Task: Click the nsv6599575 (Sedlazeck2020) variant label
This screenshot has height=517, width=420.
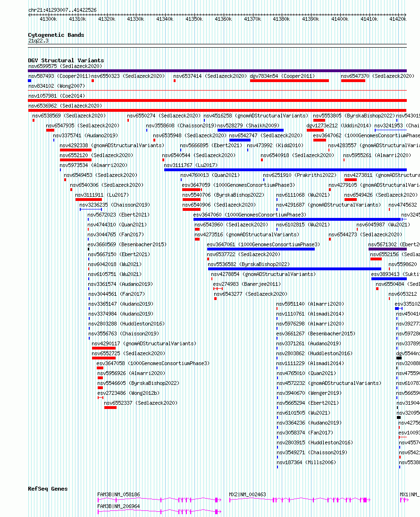Action: coord(65,66)
